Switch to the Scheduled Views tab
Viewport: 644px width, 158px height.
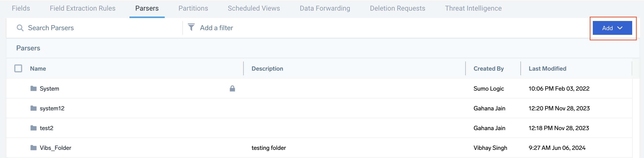coord(254,8)
